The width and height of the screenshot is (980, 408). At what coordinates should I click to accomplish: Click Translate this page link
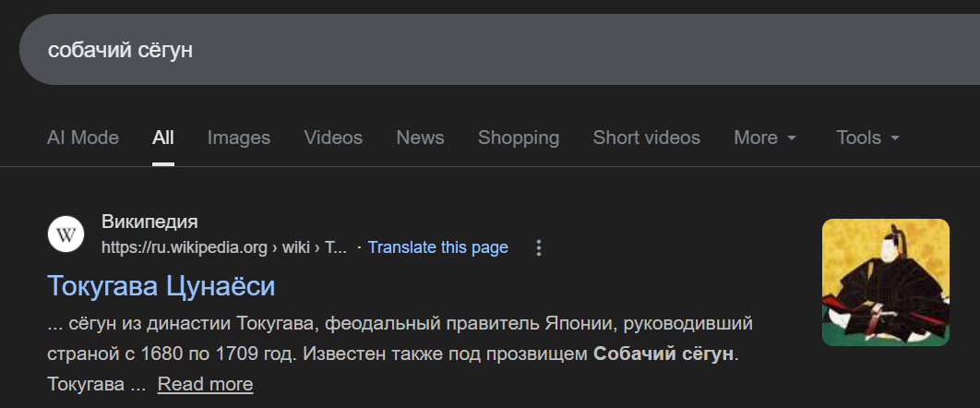point(437,247)
